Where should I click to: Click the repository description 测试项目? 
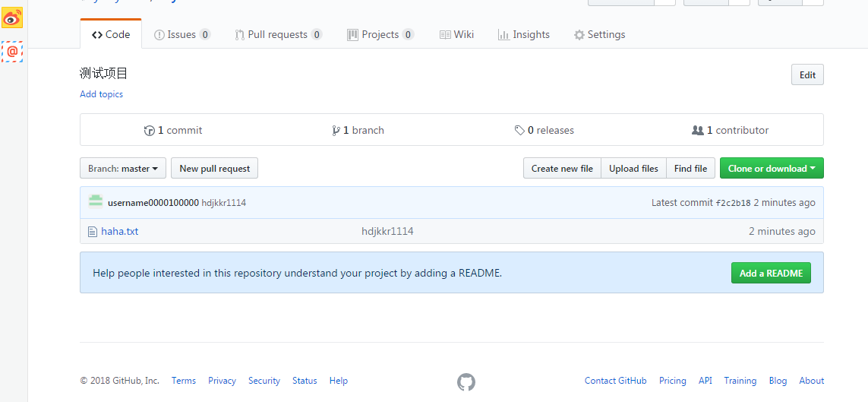(104, 73)
